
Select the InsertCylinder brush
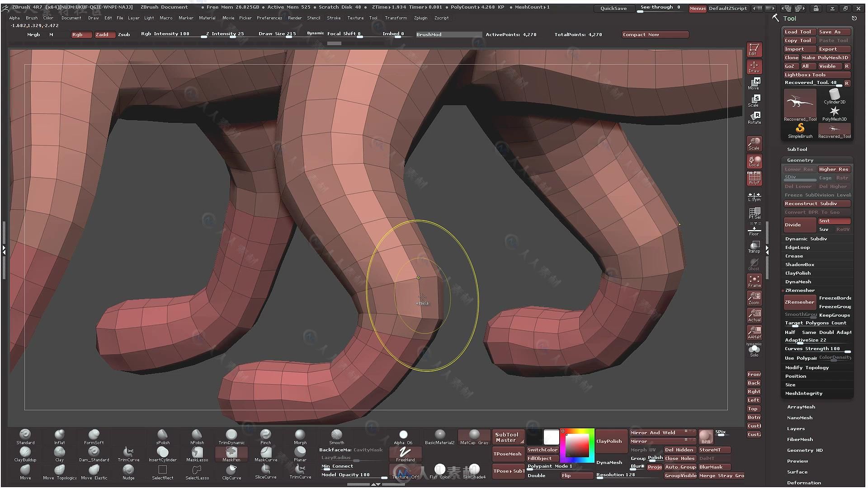click(x=162, y=454)
